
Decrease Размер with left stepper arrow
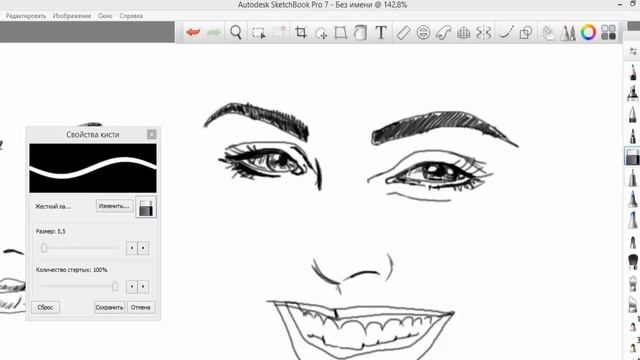131,248
